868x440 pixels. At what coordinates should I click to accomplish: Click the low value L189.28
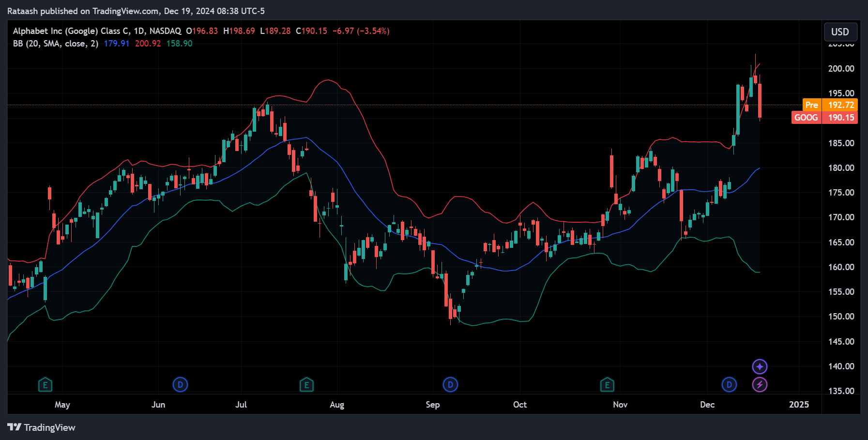pos(275,31)
